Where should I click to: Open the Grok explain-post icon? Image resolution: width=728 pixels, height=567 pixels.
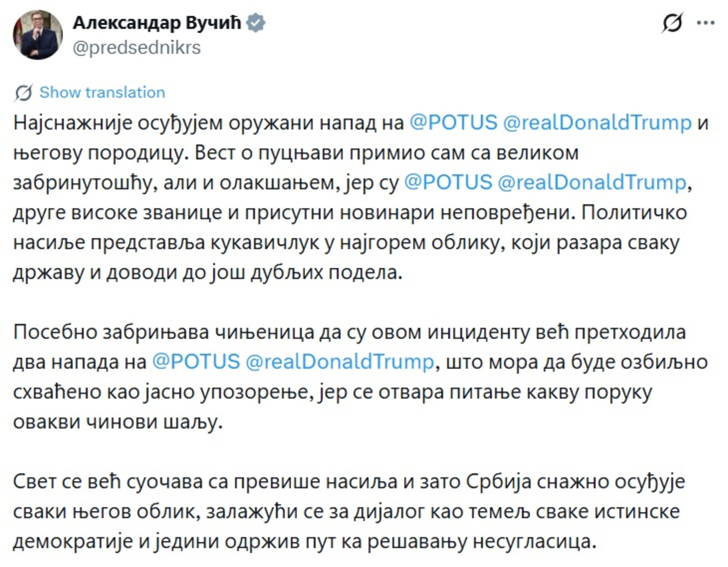tap(672, 23)
